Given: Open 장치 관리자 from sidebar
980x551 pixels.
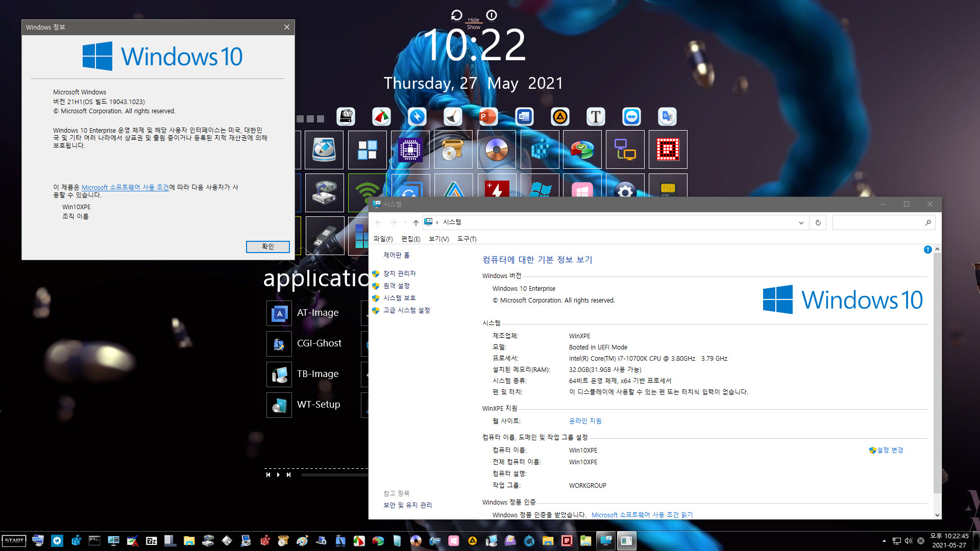Looking at the screenshot, I should coord(400,273).
